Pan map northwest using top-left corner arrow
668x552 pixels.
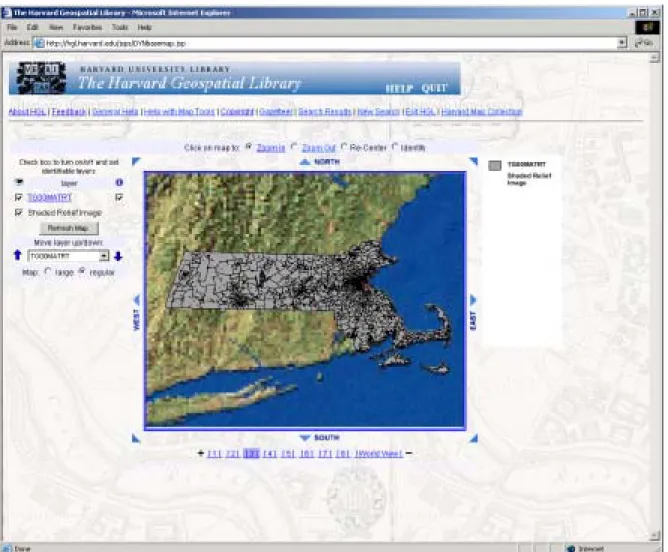tap(136, 161)
